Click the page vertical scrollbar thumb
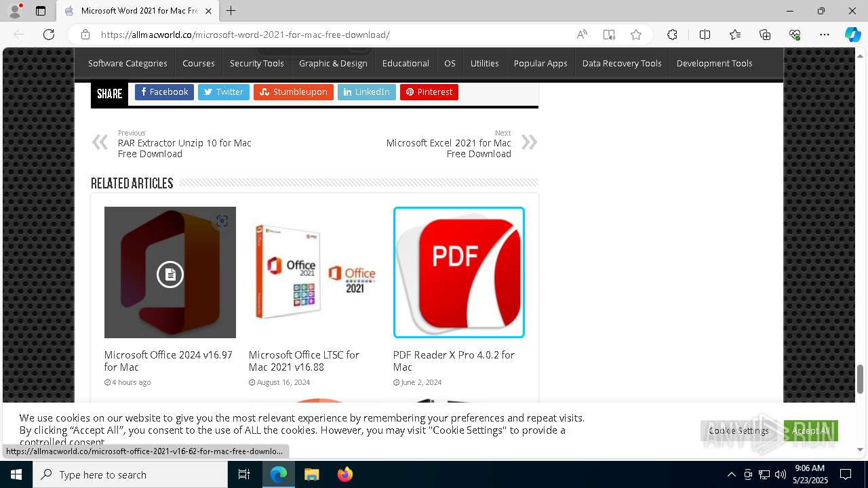 point(861,380)
